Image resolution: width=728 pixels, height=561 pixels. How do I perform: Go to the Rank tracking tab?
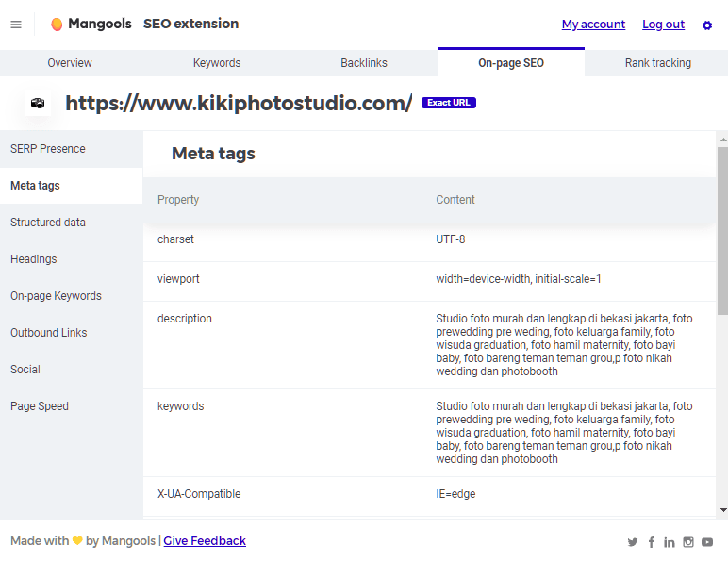pos(657,63)
